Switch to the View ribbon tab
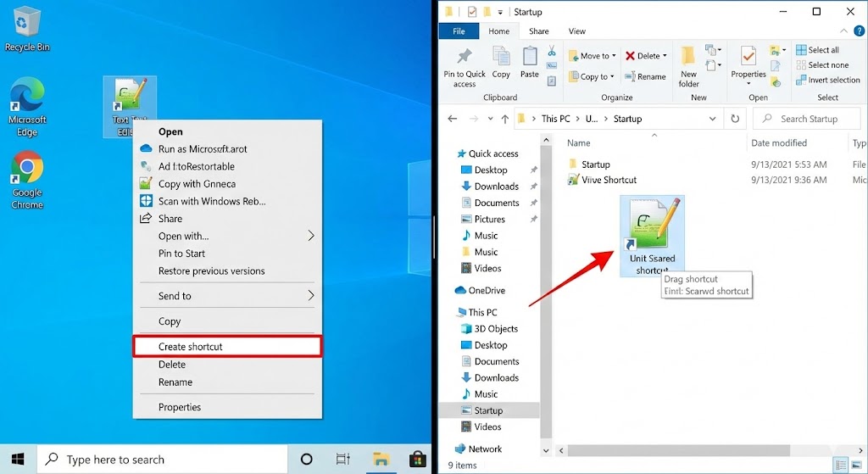 tap(576, 31)
